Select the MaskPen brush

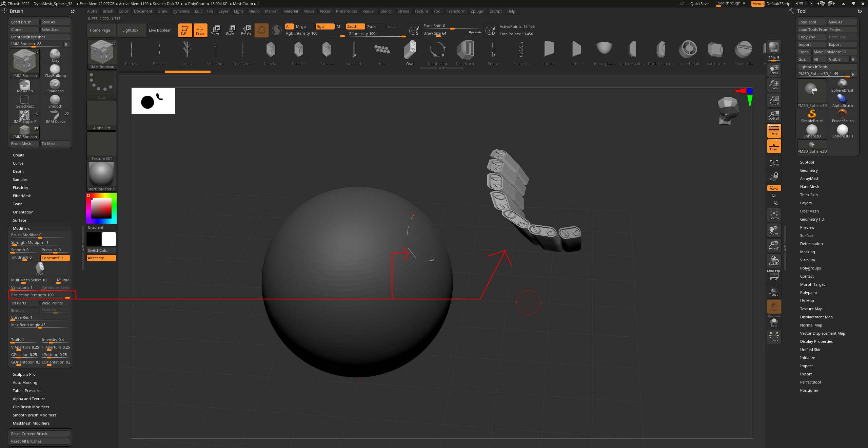(x=25, y=87)
